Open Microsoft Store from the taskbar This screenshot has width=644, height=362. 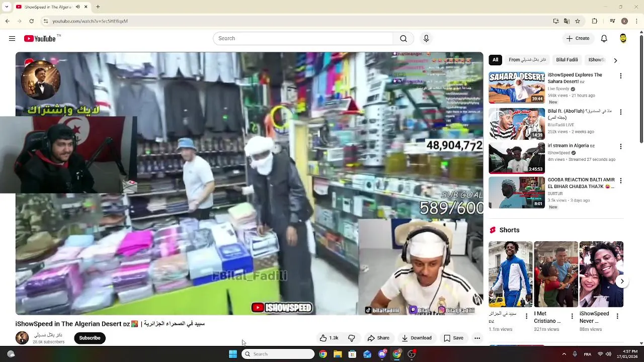(x=352, y=354)
